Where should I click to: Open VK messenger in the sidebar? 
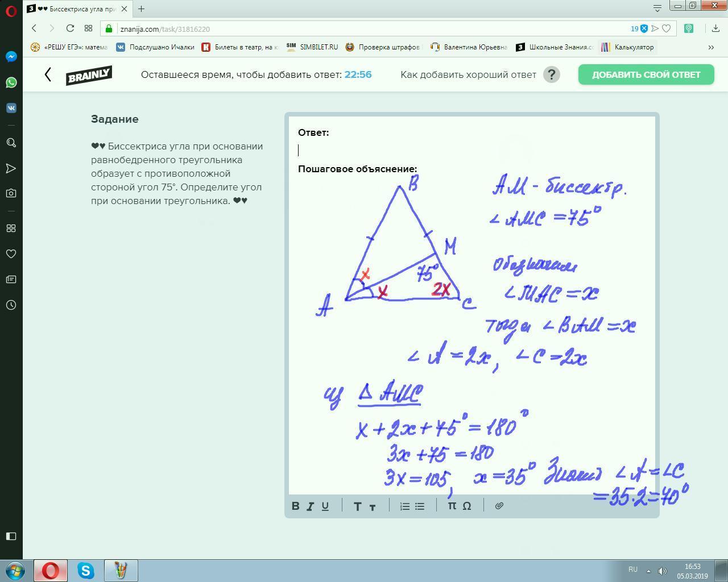(11, 108)
